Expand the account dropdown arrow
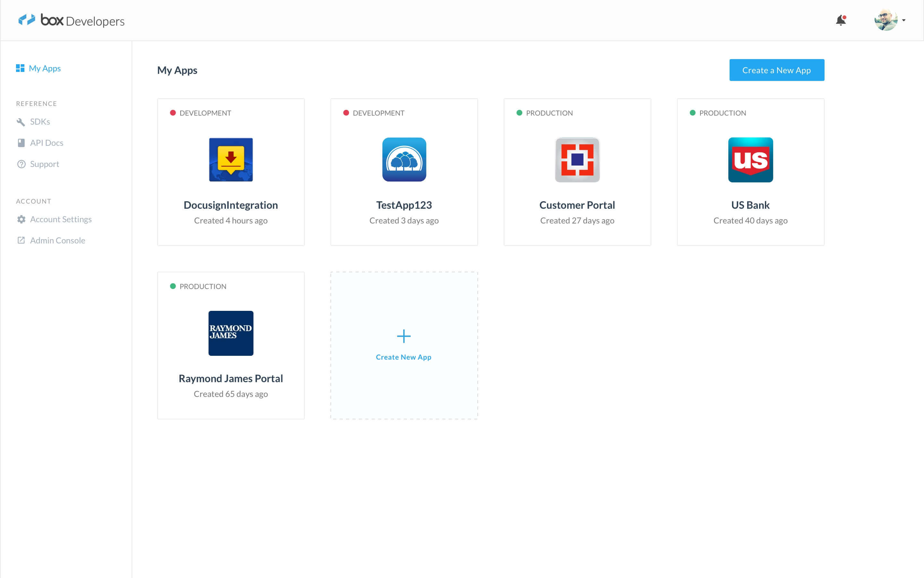 pos(904,20)
